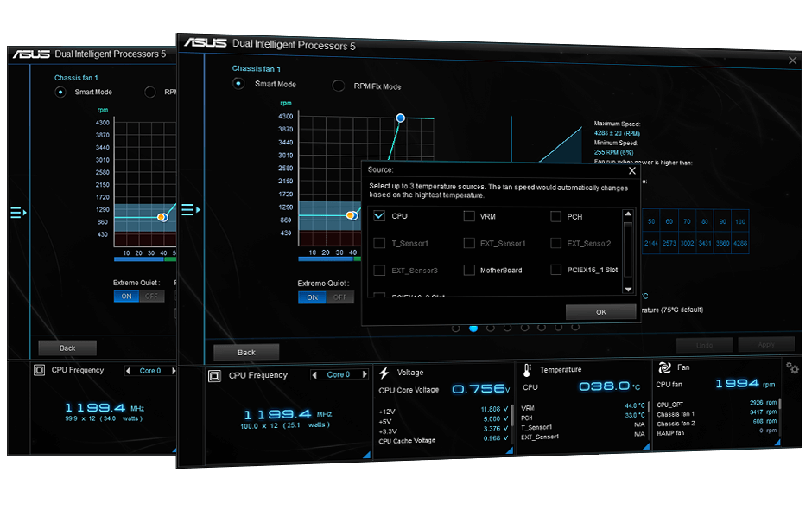812x517 pixels.
Task: Click CPU Frequency chip icon in back window
Action: coord(40,370)
